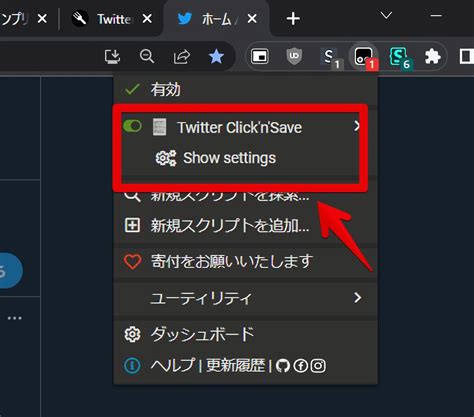Expand Twitter Click'n'Save submenu arrow
Viewport: 474px width, 417px height.
click(x=357, y=126)
